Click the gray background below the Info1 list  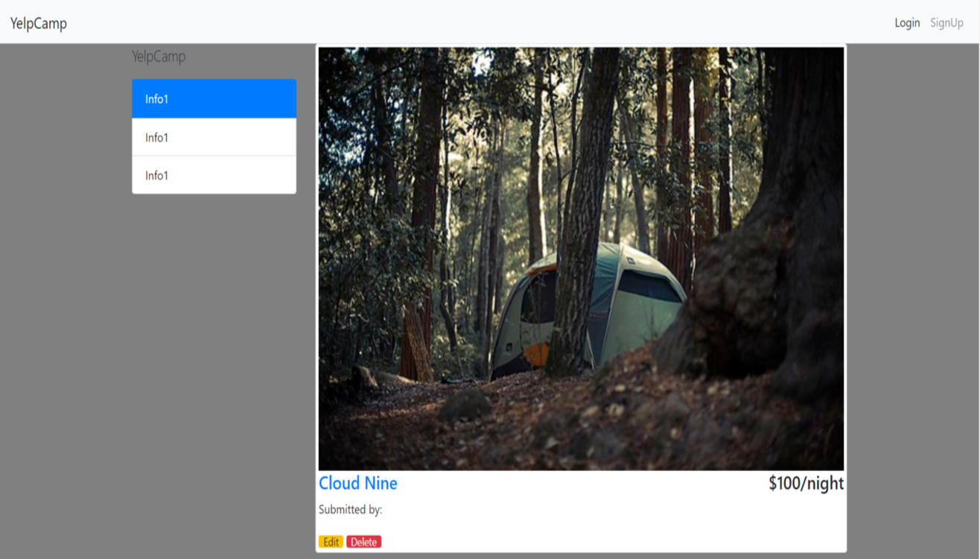(214, 335)
